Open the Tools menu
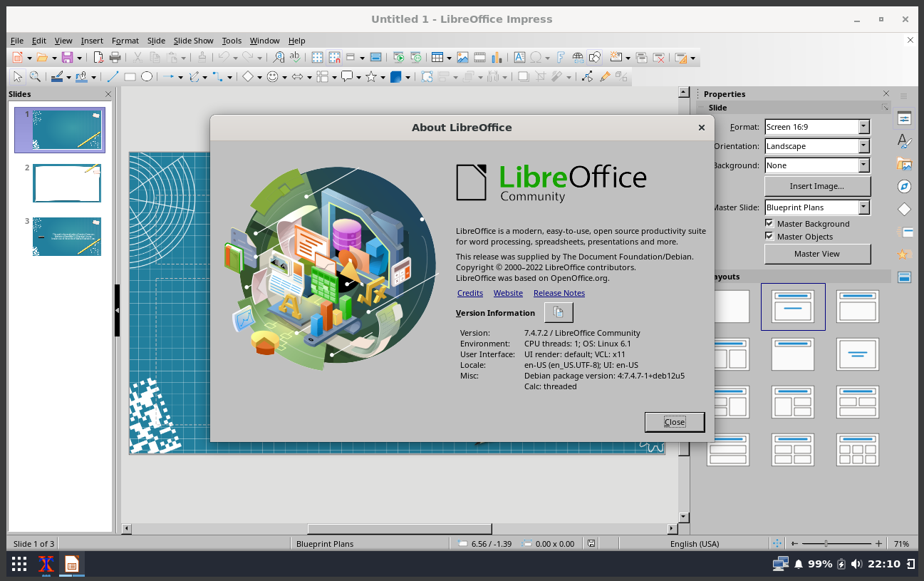The height and width of the screenshot is (581, 924). coord(232,41)
